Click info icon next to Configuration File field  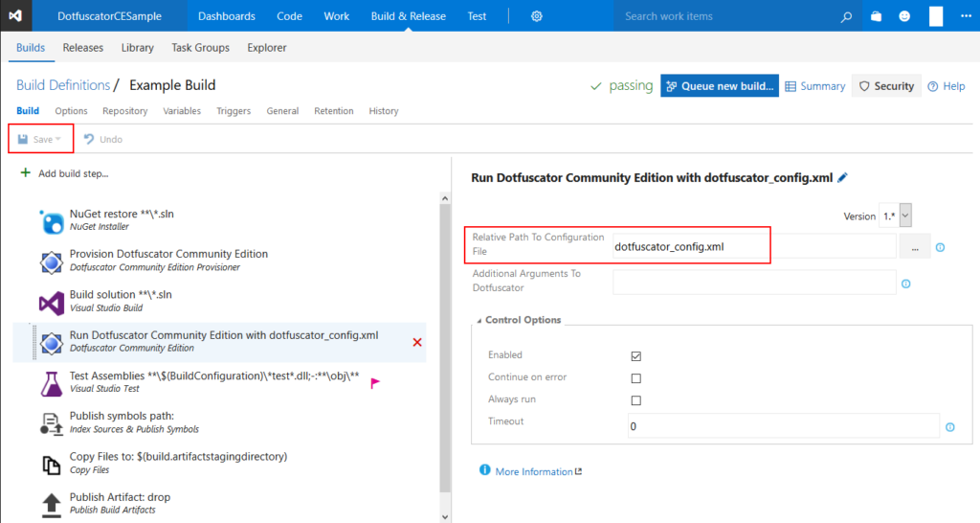tap(940, 248)
